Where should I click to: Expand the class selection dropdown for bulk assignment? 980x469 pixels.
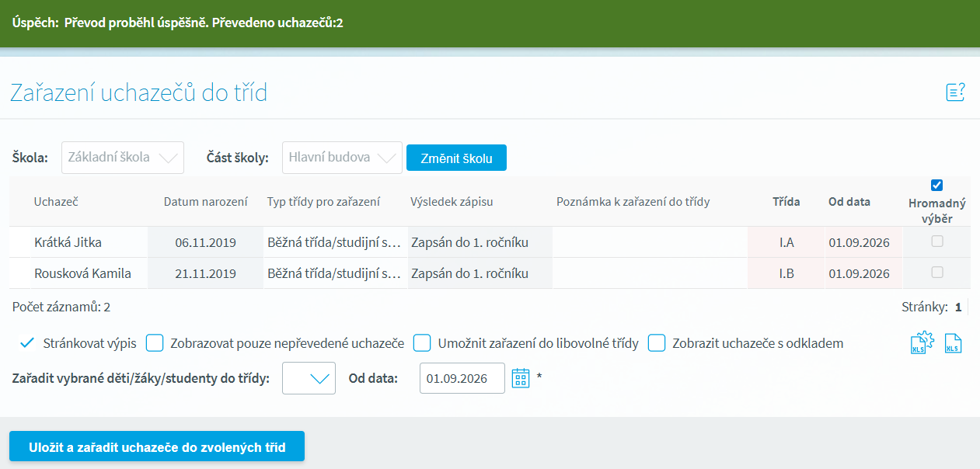coord(309,378)
